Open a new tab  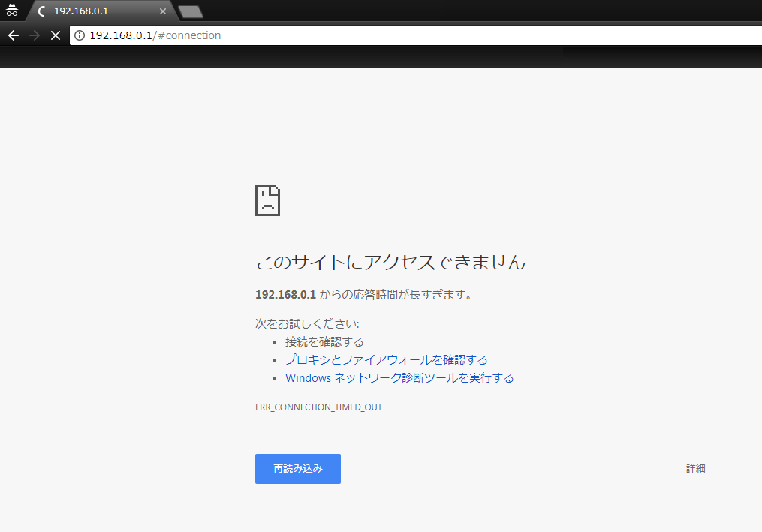click(x=191, y=11)
